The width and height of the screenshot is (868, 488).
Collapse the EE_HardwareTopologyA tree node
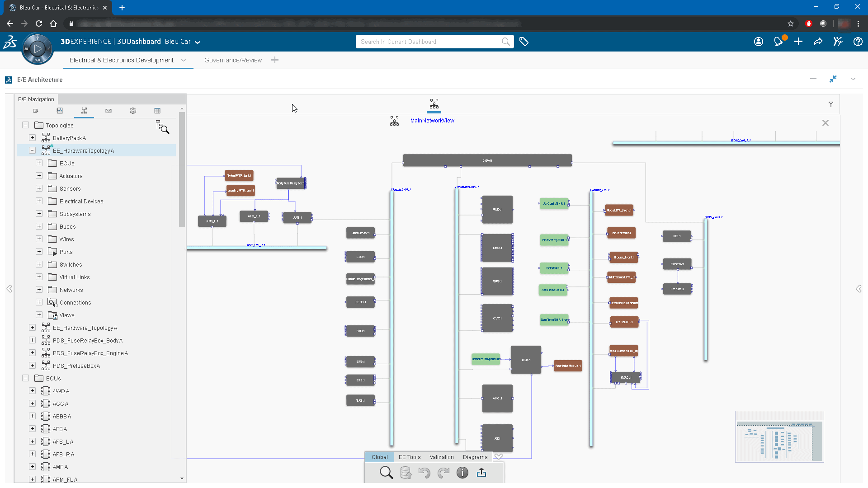click(32, 150)
